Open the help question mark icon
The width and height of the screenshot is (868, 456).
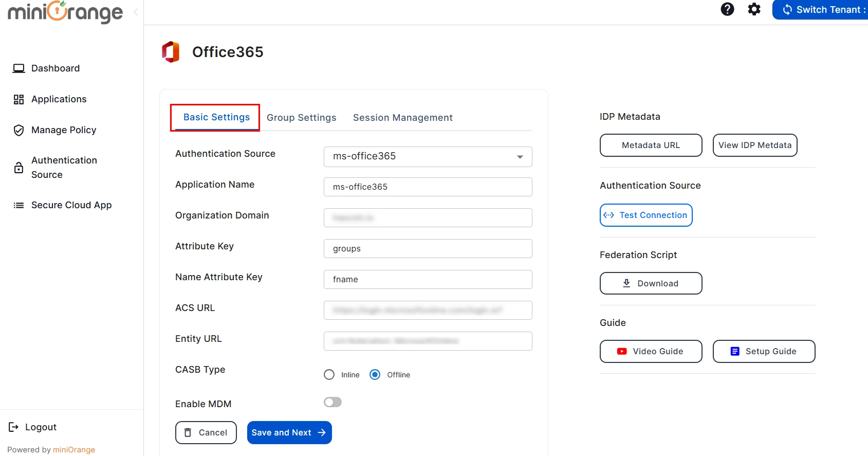click(727, 9)
